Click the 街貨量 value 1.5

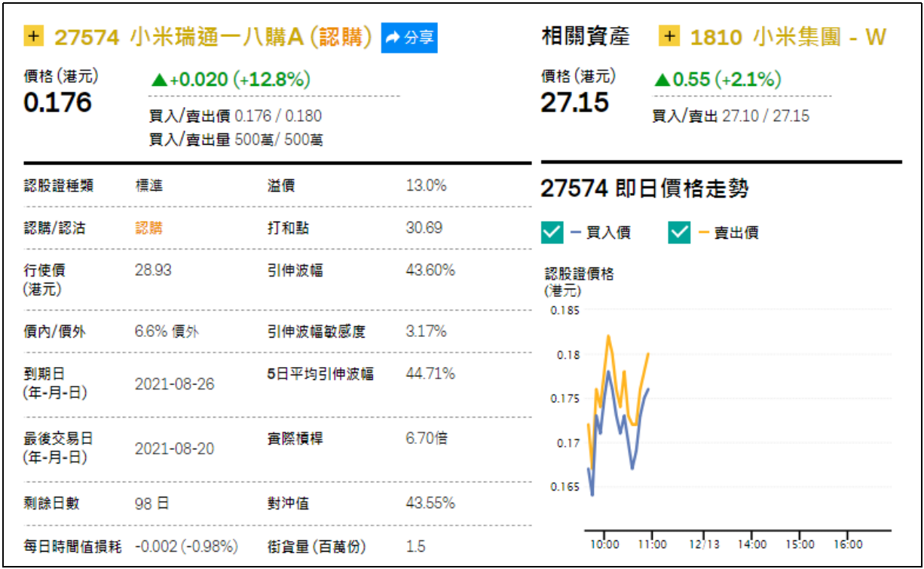point(415,546)
